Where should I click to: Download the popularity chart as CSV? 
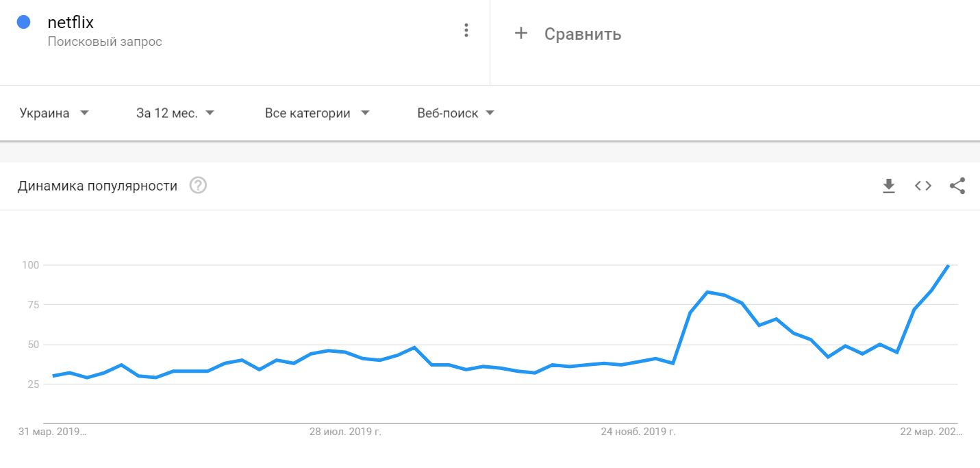pyautogui.click(x=889, y=186)
